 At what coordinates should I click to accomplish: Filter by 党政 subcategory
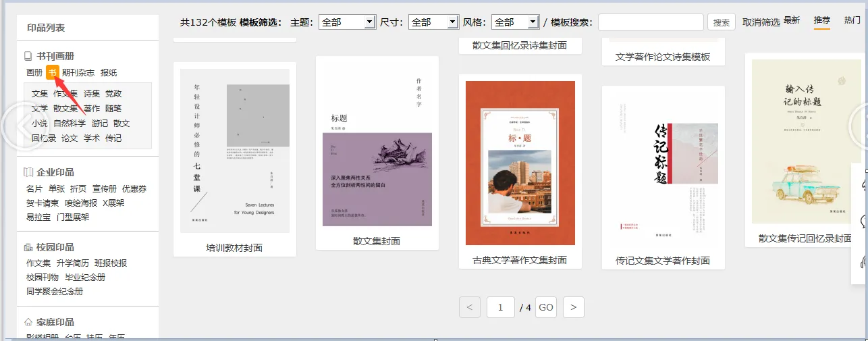point(113,94)
